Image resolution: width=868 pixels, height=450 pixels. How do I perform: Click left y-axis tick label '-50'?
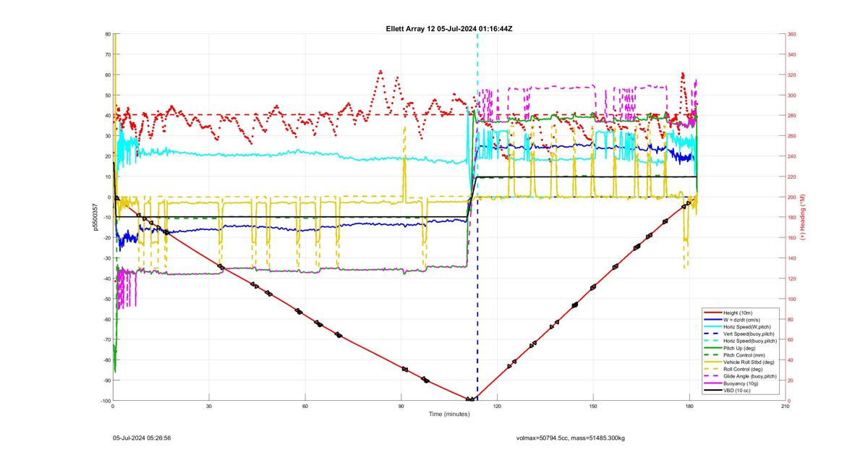tap(106, 299)
